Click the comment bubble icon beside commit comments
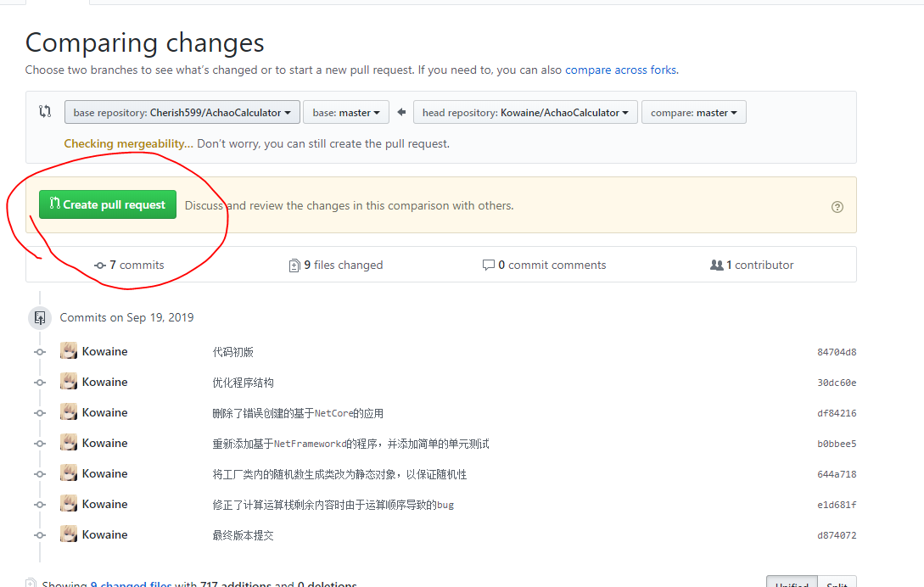Image resolution: width=924 pixels, height=587 pixels. click(488, 266)
